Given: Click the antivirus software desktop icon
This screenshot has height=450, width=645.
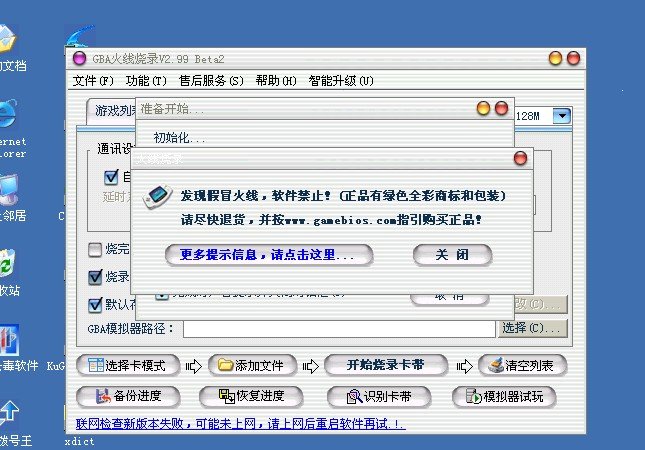Looking at the screenshot, I should click(9, 340).
